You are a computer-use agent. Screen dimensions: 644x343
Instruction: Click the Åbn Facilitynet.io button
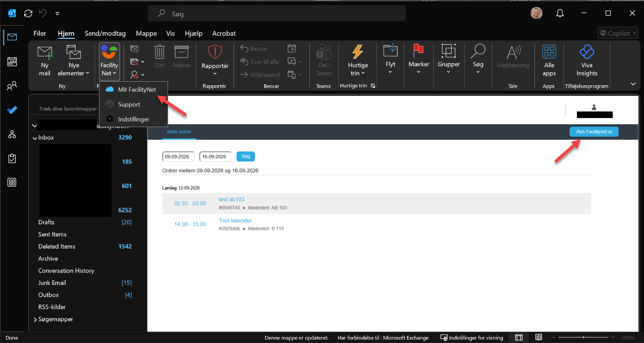coord(594,132)
